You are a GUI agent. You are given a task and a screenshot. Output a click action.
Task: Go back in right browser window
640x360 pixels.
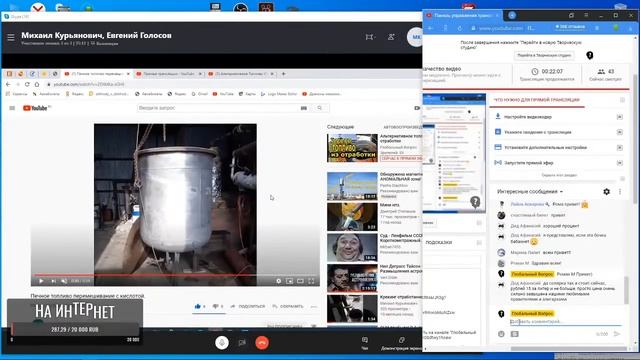[x=431, y=28]
